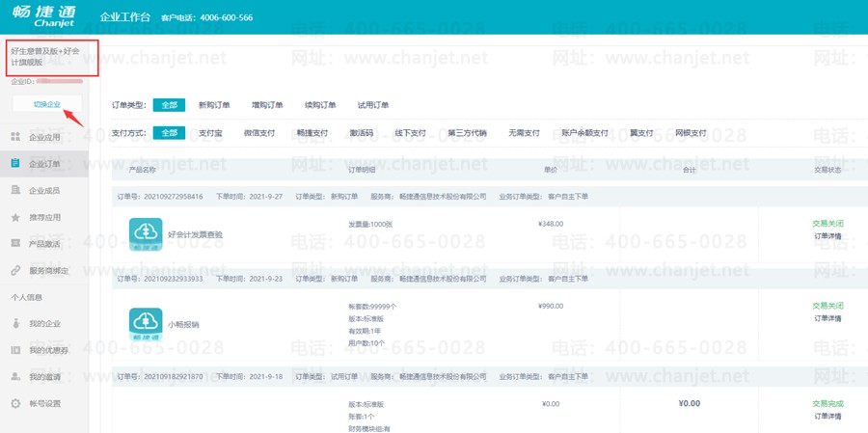868x433 pixels.
Task: Click 交易关闭 status of 小畅报销 order
Action: coord(827,306)
